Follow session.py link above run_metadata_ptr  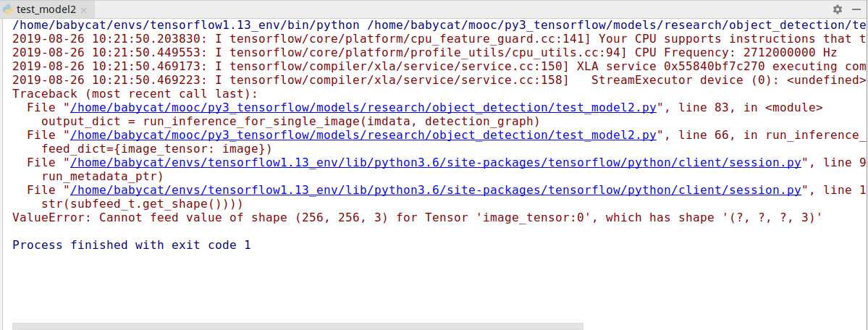tap(436, 163)
